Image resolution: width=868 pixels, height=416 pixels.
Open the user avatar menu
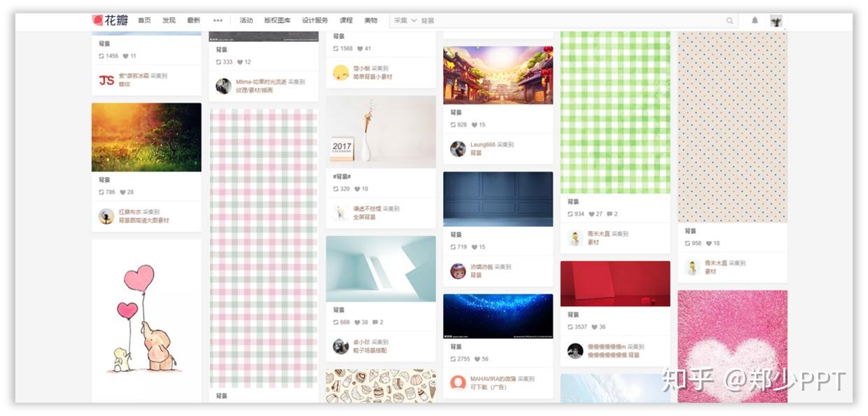point(776,21)
